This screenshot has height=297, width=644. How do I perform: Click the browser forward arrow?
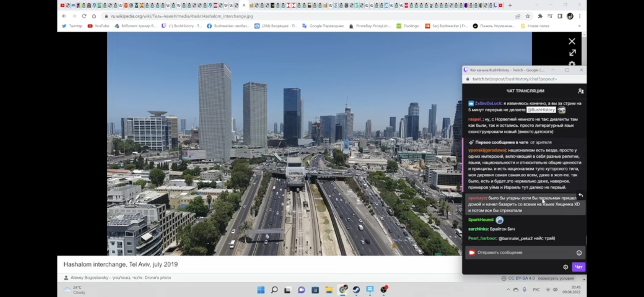click(74, 16)
